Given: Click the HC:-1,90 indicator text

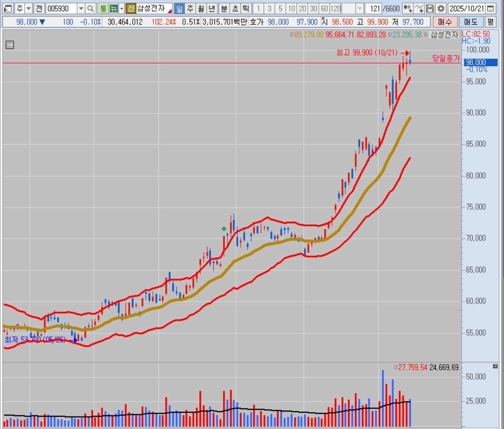Looking at the screenshot, I should (x=476, y=41).
